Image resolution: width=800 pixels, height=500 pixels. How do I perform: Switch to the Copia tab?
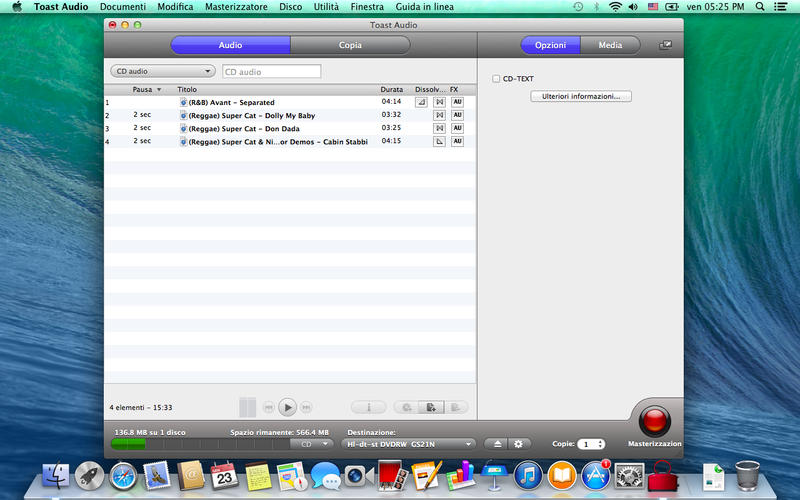coord(350,45)
